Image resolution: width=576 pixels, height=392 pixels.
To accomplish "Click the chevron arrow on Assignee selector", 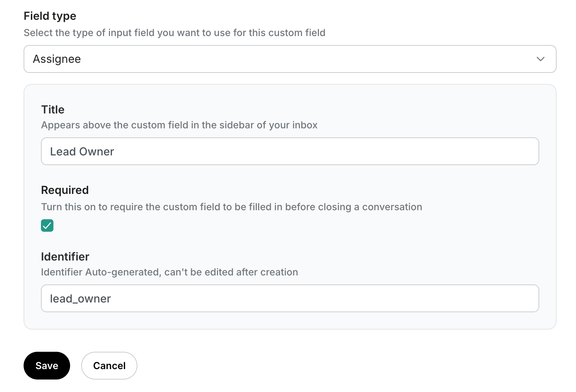I will point(540,59).
